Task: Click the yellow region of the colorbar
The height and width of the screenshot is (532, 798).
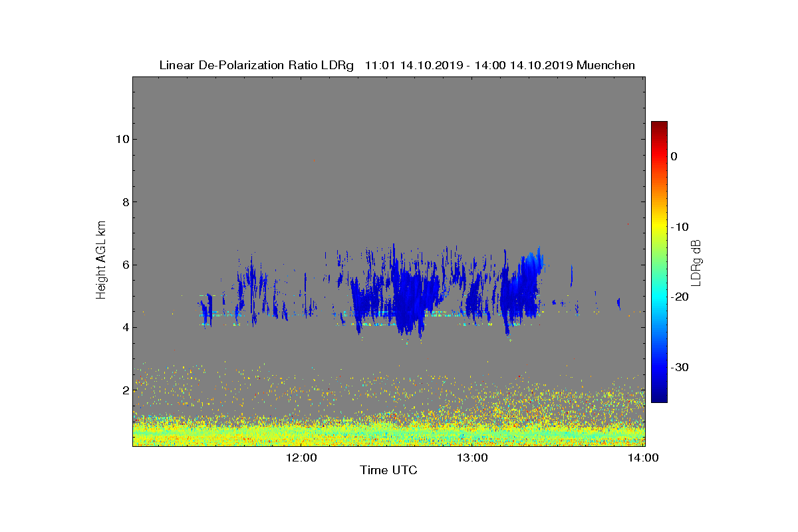Action: (x=659, y=227)
